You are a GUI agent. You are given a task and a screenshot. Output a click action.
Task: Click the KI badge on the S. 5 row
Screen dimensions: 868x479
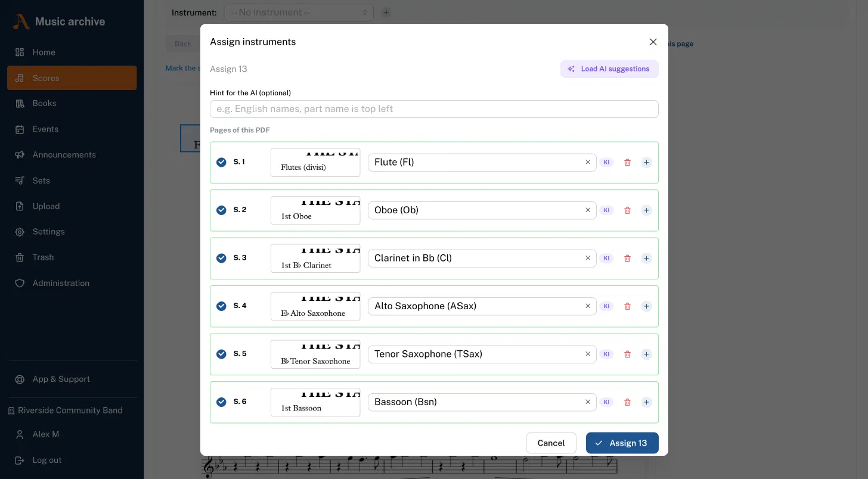pos(606,354)
